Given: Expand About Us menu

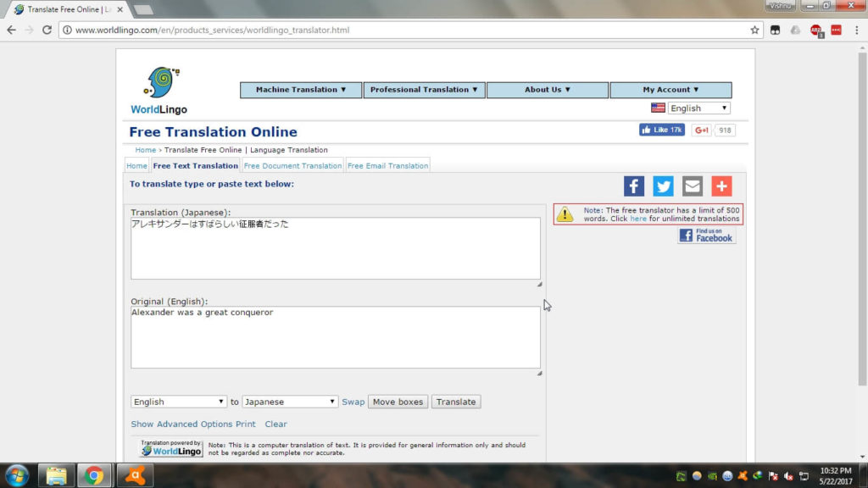Looking at the screenshot, I should click(x=548, y=90).
